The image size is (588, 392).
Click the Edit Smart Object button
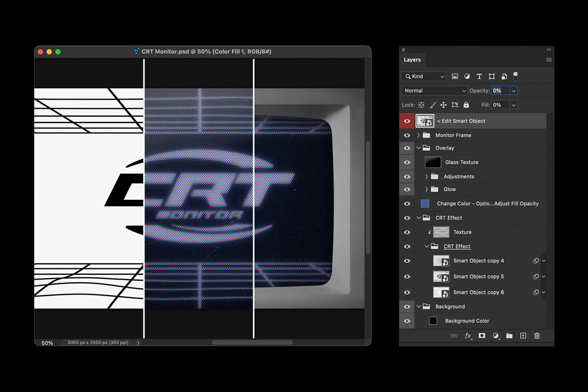point(461,121)
